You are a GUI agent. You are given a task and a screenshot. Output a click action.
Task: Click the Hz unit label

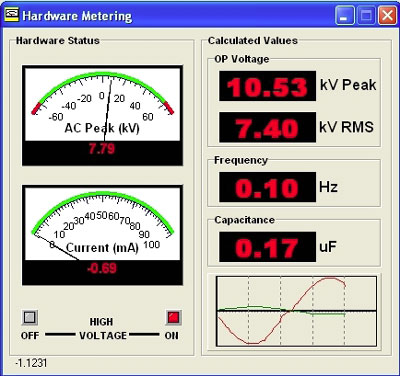pyautogui.click(x=328, y=187)
